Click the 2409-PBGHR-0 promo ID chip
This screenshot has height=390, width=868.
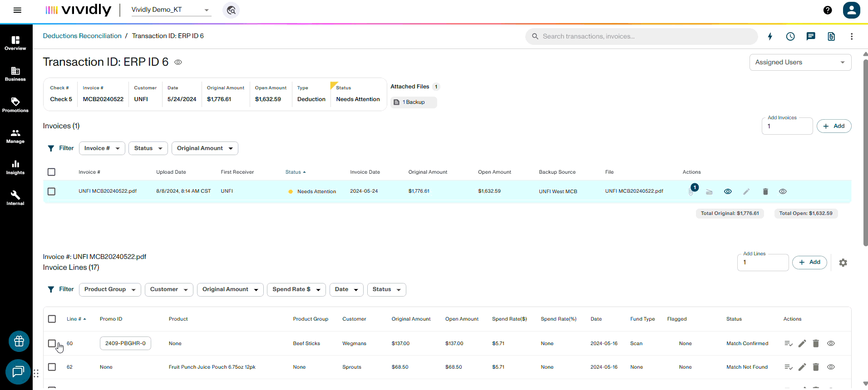(125, 343)
